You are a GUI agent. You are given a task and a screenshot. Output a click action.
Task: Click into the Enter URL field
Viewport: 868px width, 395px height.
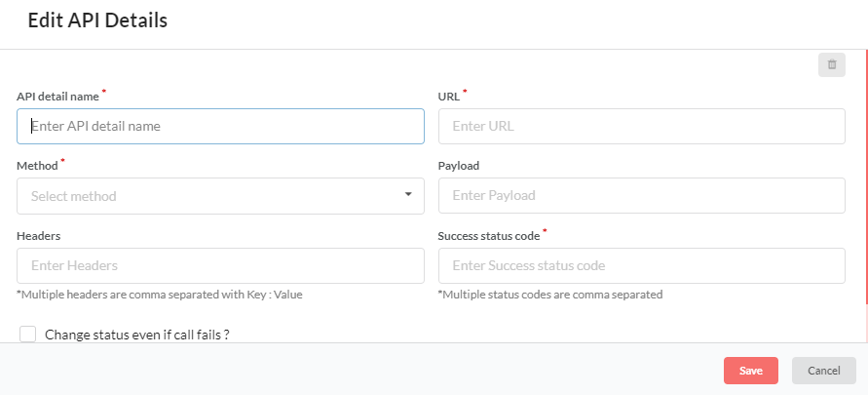coord(642,127)
